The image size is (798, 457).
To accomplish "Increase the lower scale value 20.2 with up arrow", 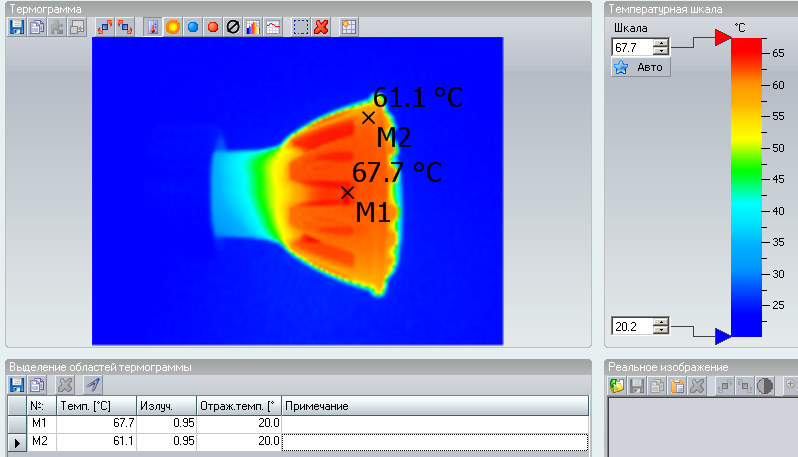I will (661, 322).
